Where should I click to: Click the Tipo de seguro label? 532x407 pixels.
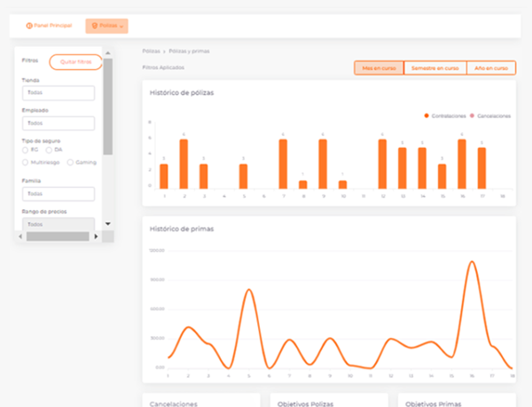(41, 141)
